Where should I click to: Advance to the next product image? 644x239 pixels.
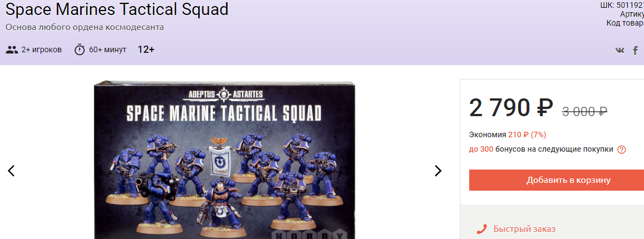click(438, 171)
